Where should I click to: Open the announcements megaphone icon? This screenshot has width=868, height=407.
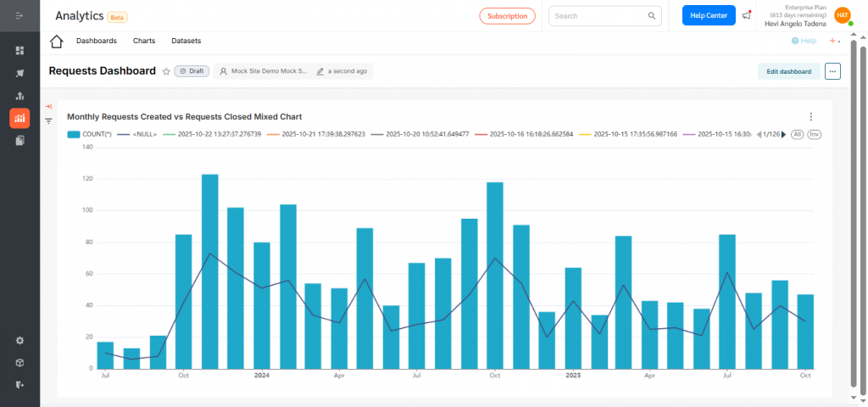click(746, 15)
